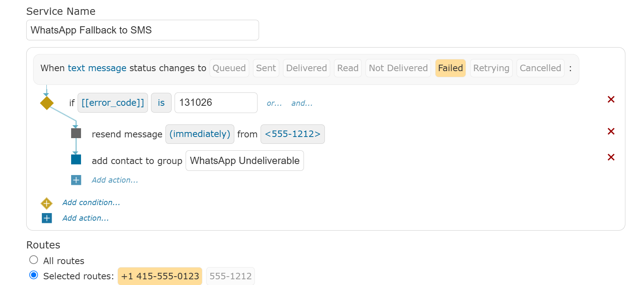Open the <555-1212> sender dropdown
The height and width of the screenshot is (285, 644).
pyautogui.click(x=293, y=134)
